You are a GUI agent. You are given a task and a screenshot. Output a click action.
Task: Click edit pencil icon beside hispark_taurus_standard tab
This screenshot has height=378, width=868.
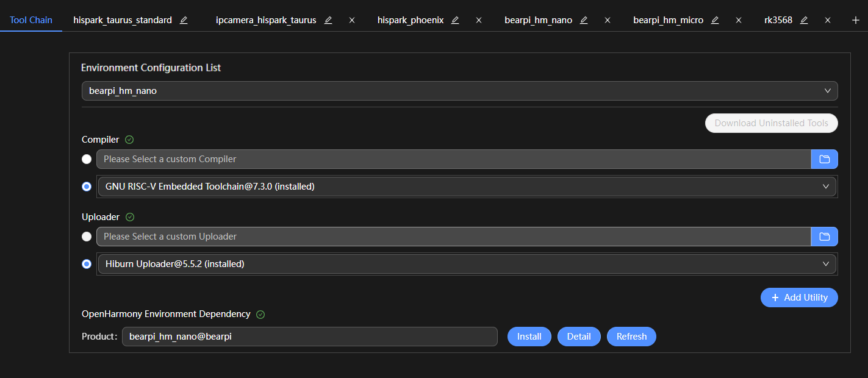(x=184, y=20)
